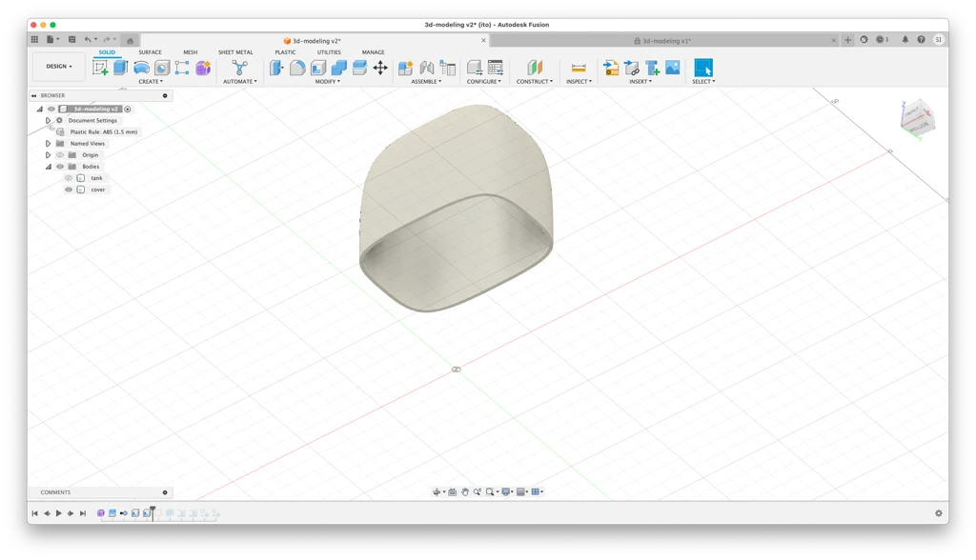Open the notifications bell
Image resolution: width=976 pixels, height=560 pixels.
pyautogui.click(x=905, y=40)
